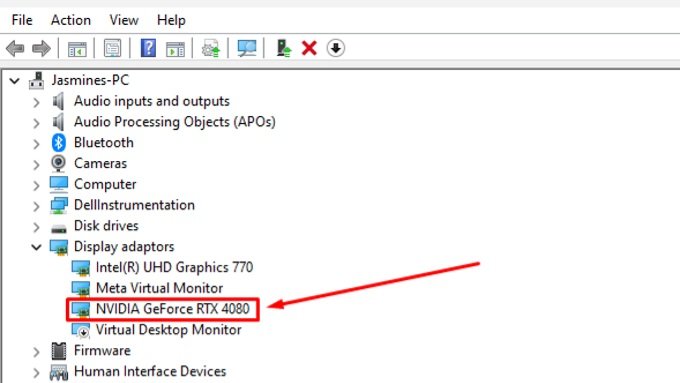
Task: Expand the Firmware category
Action: point(36,352)
